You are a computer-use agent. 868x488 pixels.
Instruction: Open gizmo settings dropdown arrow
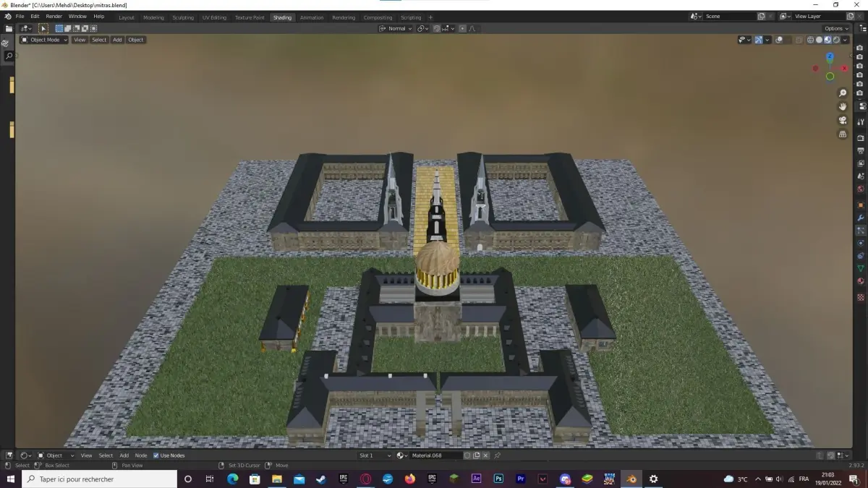point(767,40)
